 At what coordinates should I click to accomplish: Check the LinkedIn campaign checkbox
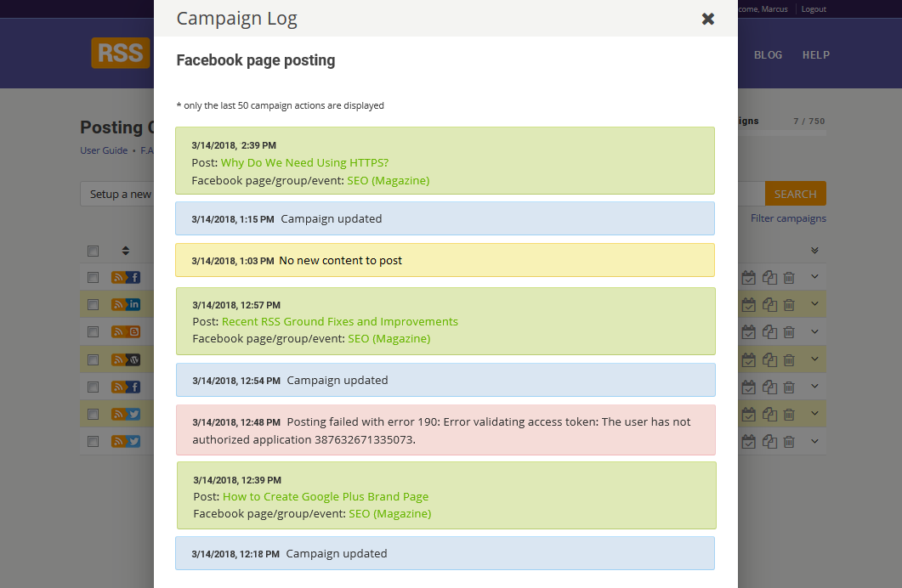94,305
